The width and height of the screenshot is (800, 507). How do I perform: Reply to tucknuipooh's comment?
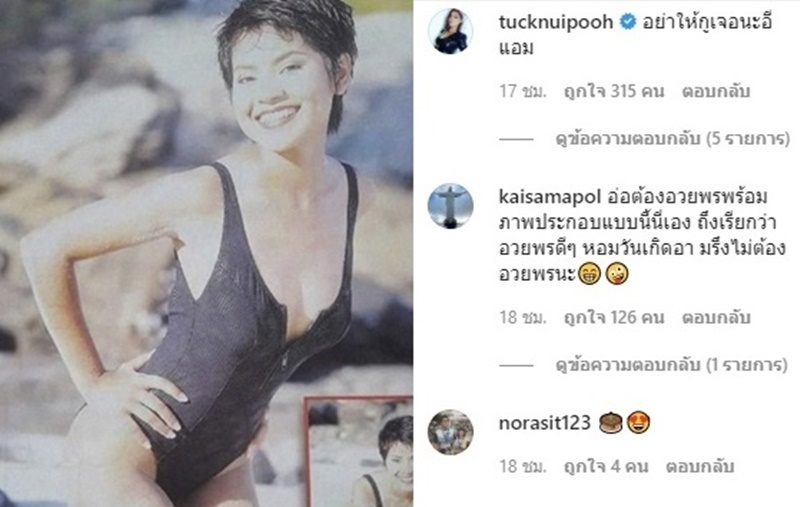tap(715, 91)
